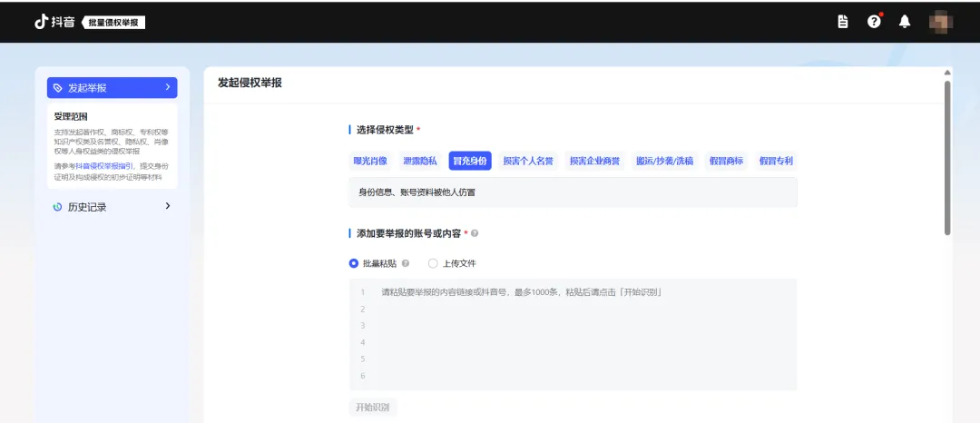Select the 发起举报 sidebar item
The width and height of the screenshot is (980, 423).
[x=112, y=88]
